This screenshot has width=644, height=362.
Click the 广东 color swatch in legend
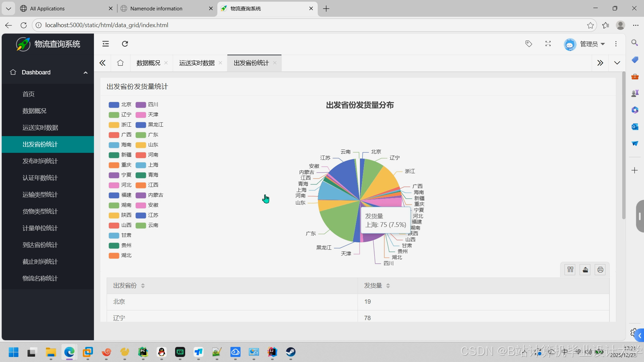pos(141,135)
